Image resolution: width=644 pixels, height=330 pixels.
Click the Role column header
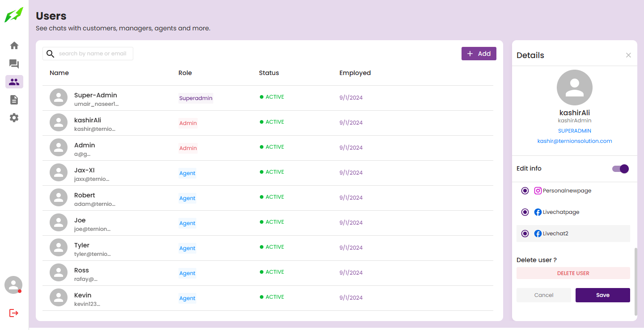[185, 73]
